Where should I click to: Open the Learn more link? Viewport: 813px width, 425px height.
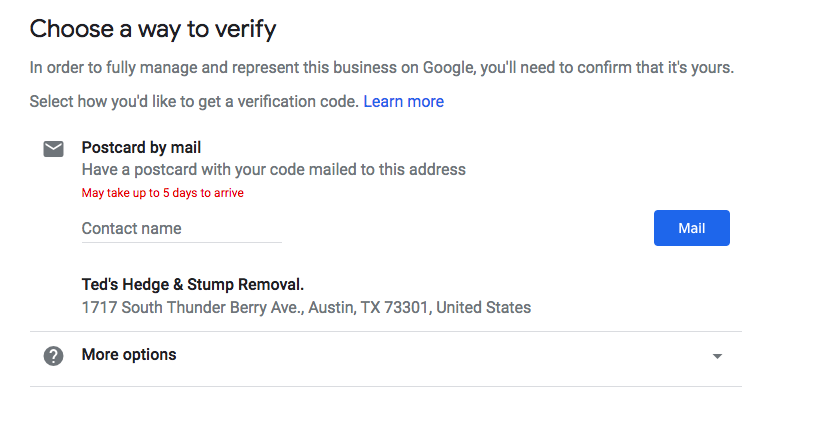(x=403, y=102)
